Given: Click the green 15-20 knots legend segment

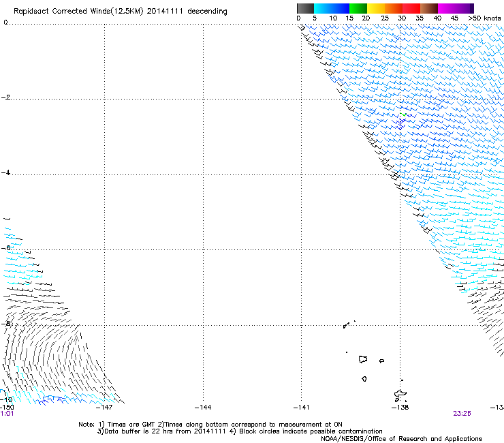Looking at the screenshot, I should point(358,8).
